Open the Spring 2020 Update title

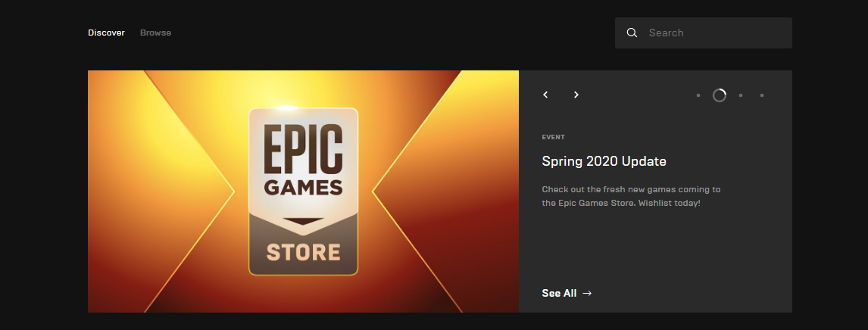point(604,161)
